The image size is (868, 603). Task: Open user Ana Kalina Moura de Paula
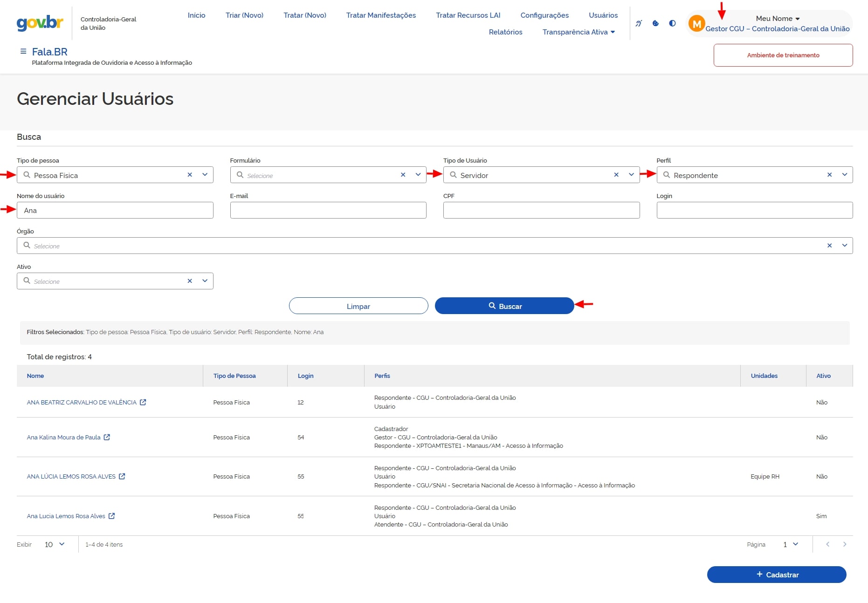(63, 437)
